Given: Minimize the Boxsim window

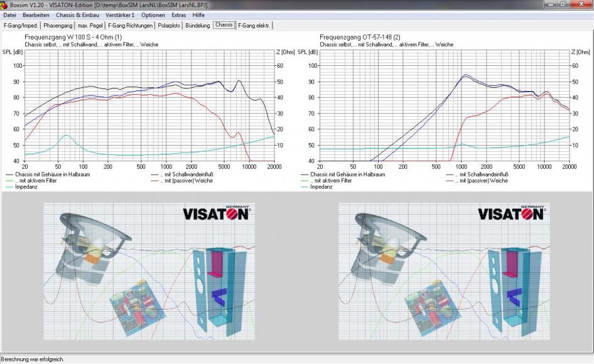Looking at the screenshot, I should (551, 4).
